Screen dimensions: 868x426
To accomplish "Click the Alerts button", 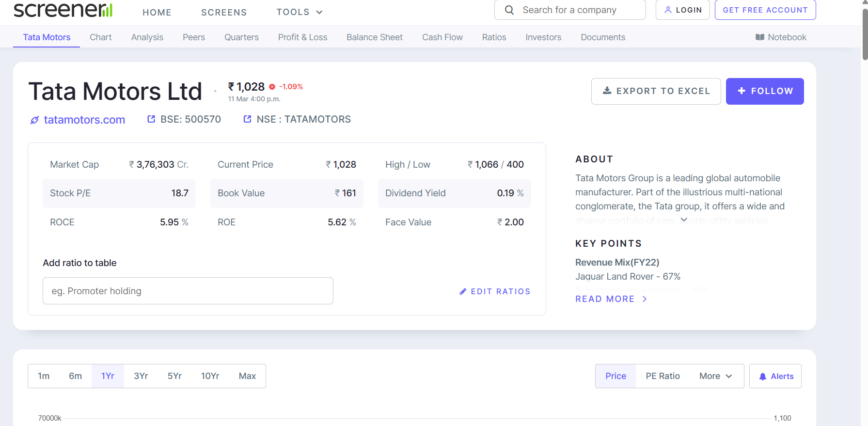I will (x=775, y=376).
